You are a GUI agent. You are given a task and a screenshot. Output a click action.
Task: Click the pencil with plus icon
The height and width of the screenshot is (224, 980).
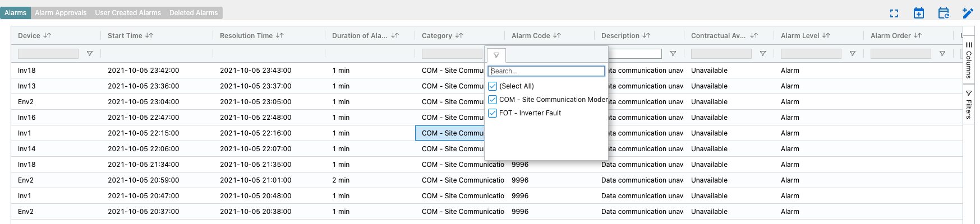[968, 13]
